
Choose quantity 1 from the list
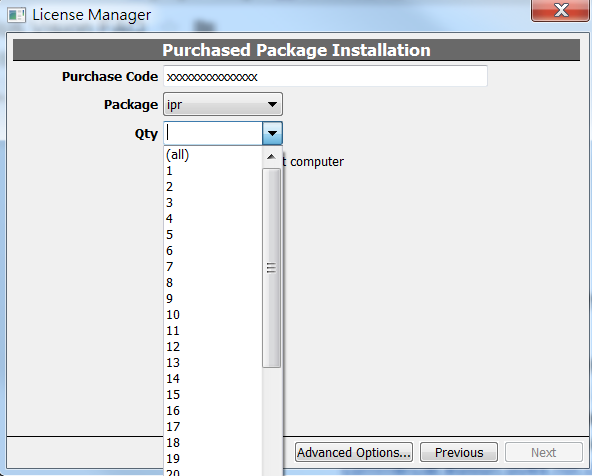pyautogui.click(x=213, y=171)
